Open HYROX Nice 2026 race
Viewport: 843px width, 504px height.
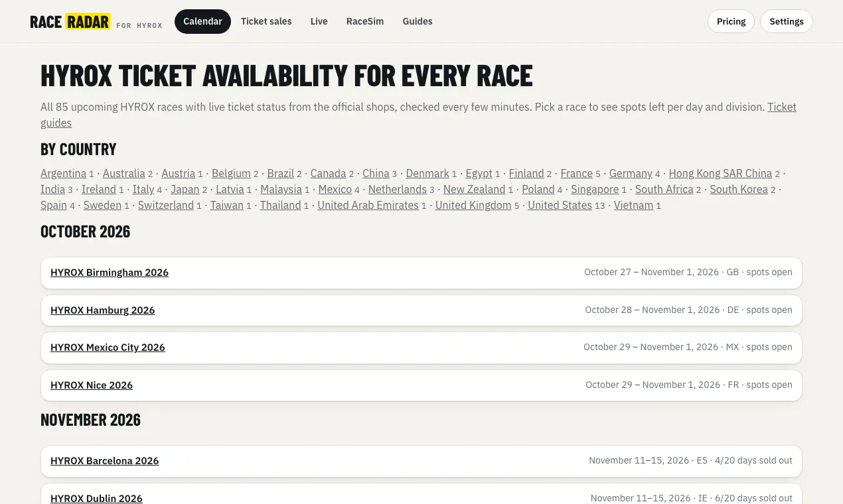92,385
